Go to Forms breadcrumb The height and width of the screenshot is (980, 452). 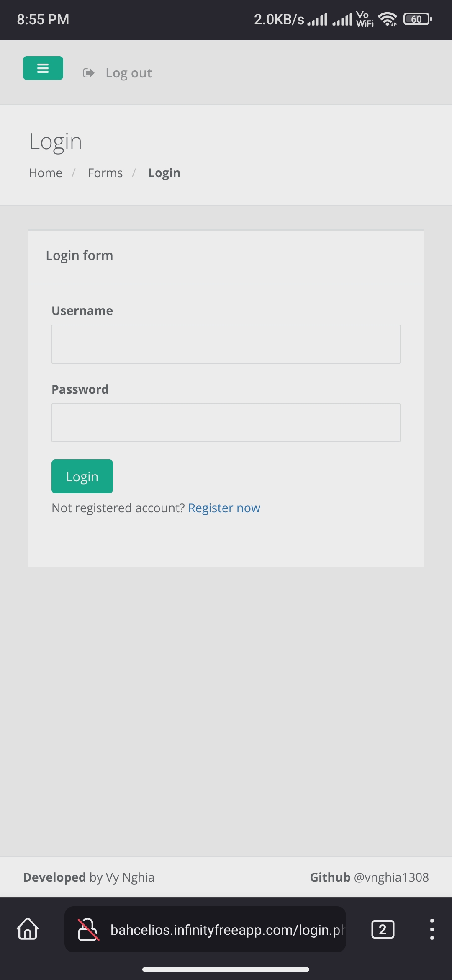point(105,173)
